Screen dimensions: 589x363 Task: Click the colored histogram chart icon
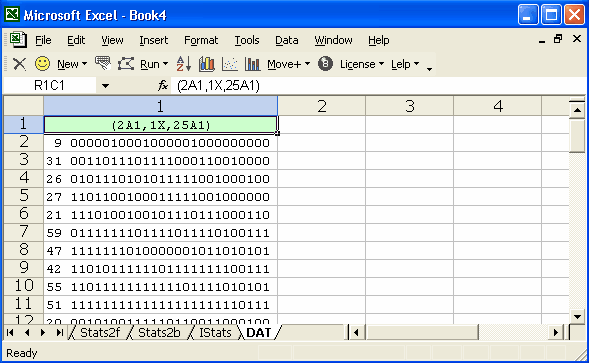click(207, 64)
